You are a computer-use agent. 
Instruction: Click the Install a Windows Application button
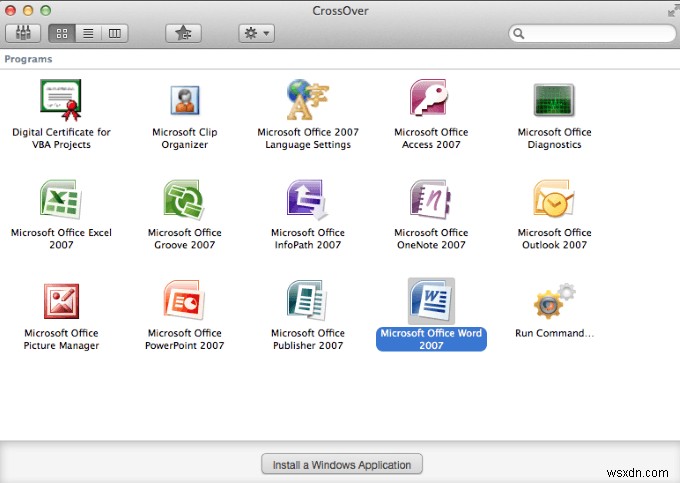342,464
